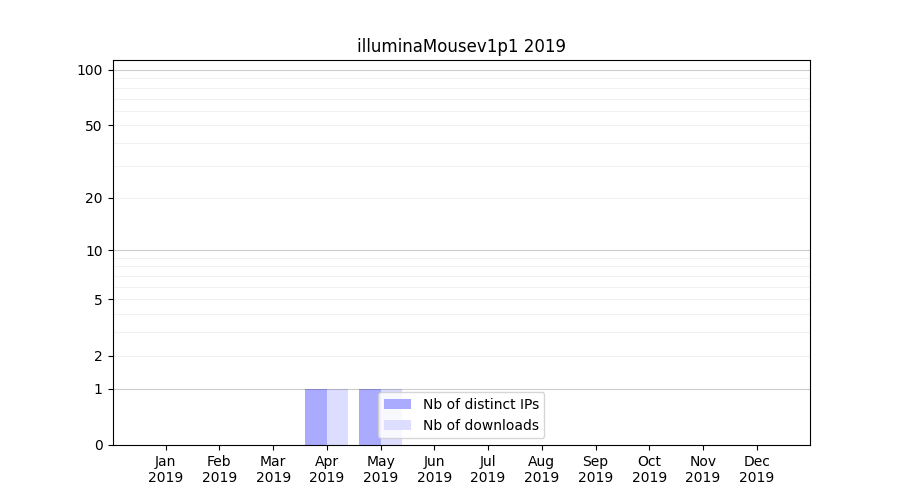Click the Aug 2019 x-axis label

[541, 469]
